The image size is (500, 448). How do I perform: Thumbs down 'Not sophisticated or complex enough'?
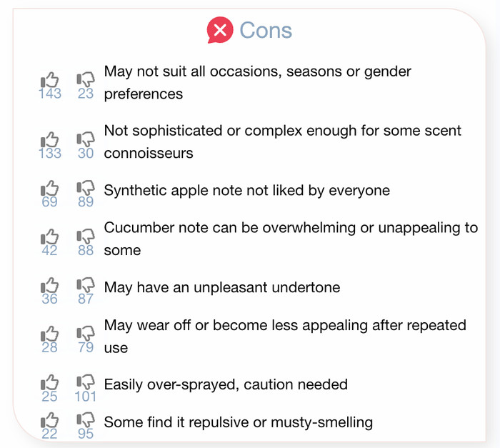(x=86, y=139)
